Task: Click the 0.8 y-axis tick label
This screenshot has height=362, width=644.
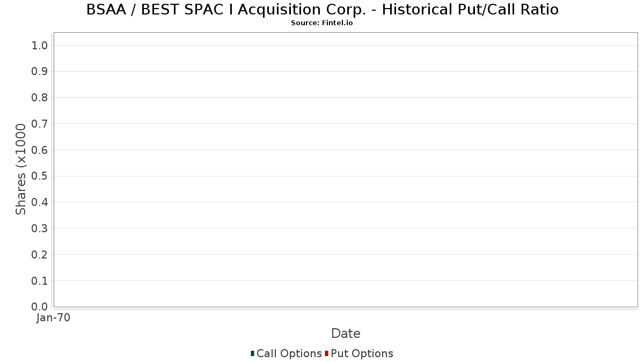Action: click(40, 98)
